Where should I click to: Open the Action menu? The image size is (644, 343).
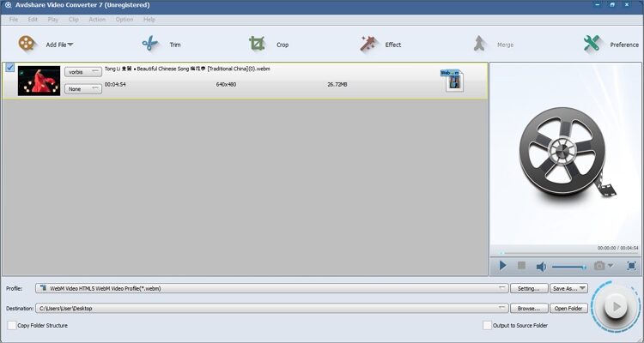97,19
